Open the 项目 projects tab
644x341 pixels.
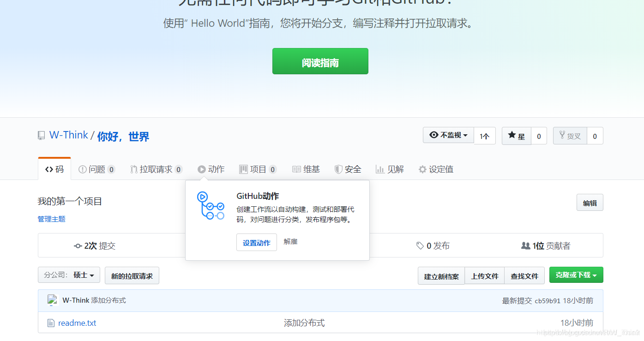tap(258, 169)
